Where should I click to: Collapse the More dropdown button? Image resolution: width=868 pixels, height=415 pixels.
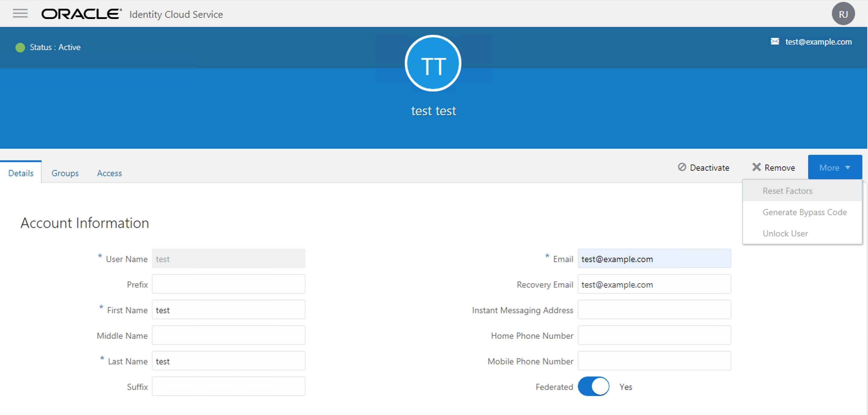click(835, 167)
